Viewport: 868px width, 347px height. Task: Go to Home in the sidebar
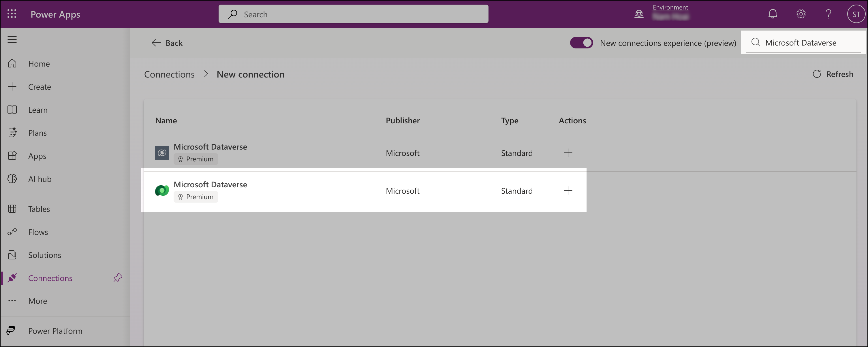click(x=65, y=64)
